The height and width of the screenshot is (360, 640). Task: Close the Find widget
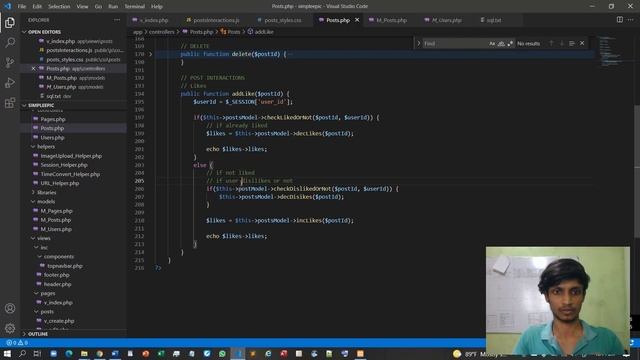(x=582, y=43)
